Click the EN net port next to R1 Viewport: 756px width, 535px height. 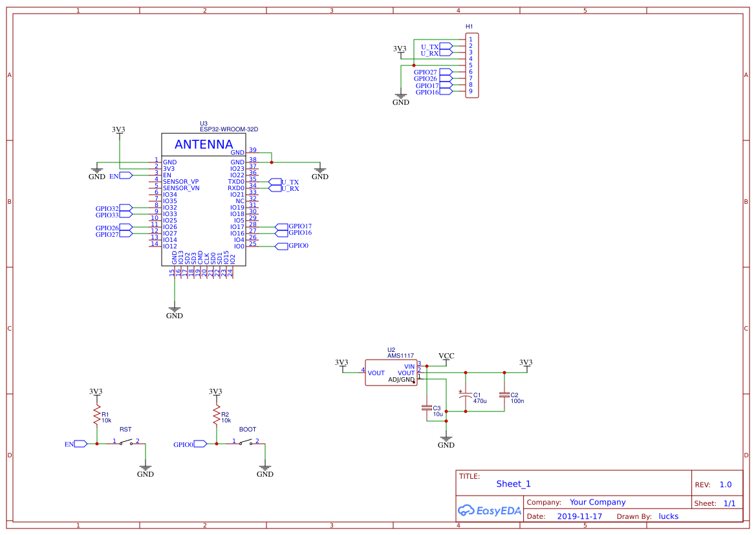(76, 444)
